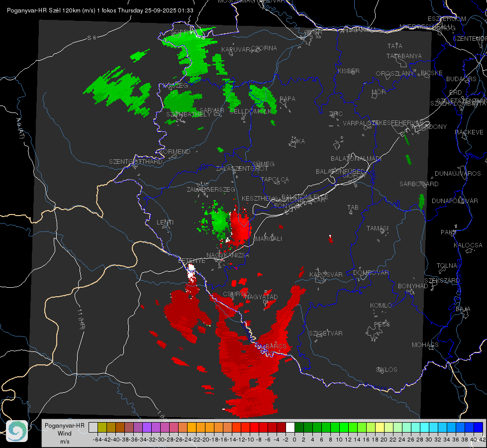The width and height of the screenshot is (487, 448).
Task: Click the TOLNA city label
Action: (447, 265)
